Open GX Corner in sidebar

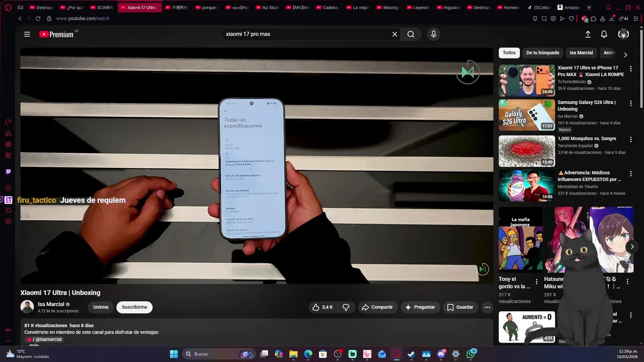8,330
